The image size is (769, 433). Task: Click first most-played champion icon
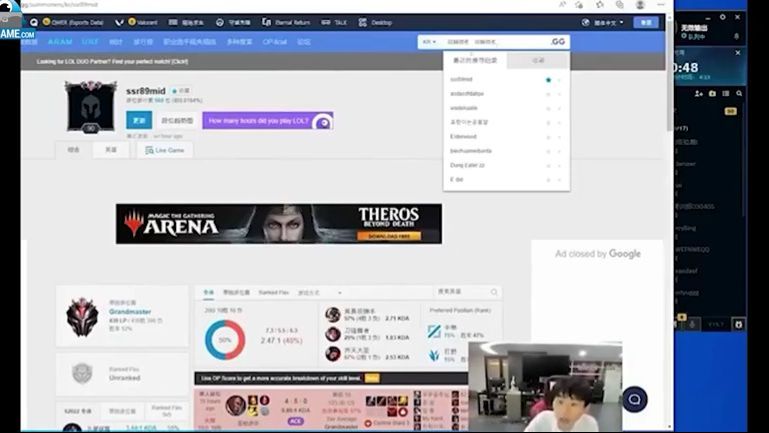[x=333, y=314]
